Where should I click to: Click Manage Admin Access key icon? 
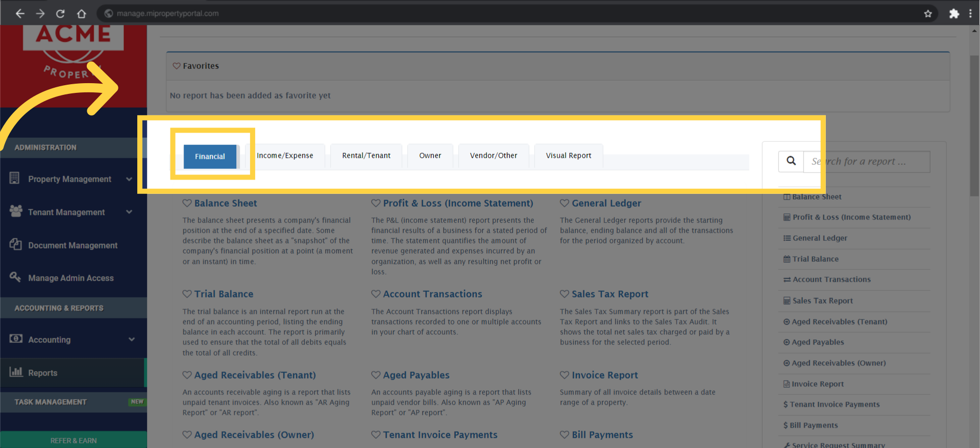(15, 277)
